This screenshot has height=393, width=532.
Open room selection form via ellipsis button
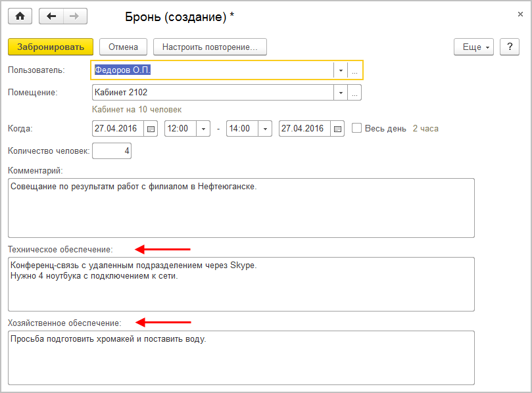point(354,93)
